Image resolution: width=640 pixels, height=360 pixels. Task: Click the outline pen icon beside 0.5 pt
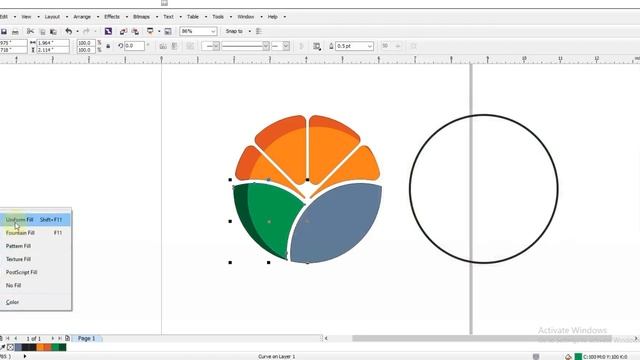(x=331, y=46)
